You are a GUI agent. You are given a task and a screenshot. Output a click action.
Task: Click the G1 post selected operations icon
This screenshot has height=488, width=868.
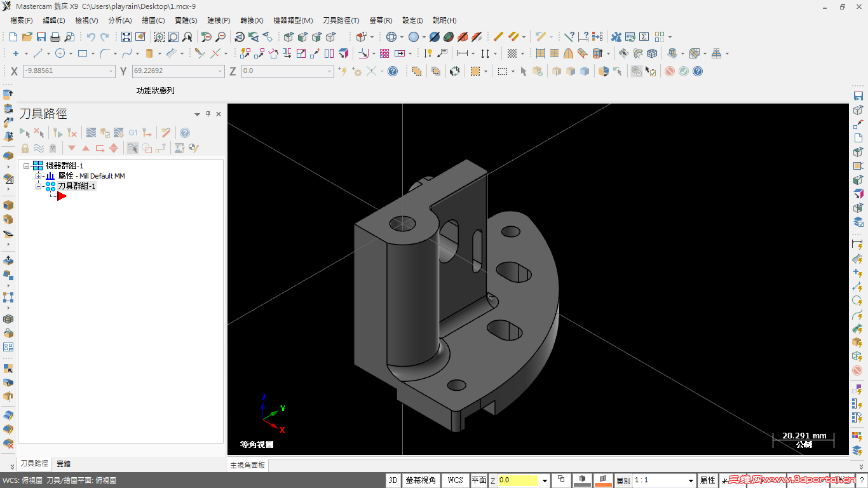(x=133, y=132)
